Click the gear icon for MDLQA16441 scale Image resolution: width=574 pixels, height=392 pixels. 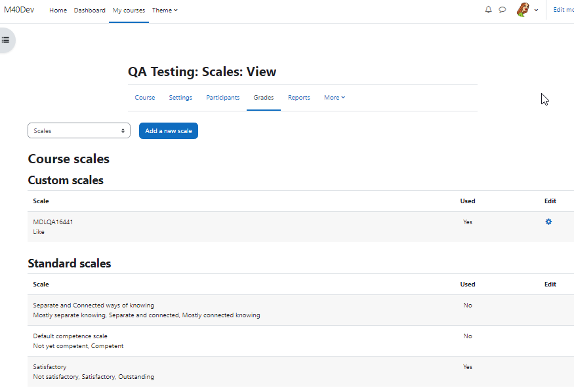pos(548,222)
